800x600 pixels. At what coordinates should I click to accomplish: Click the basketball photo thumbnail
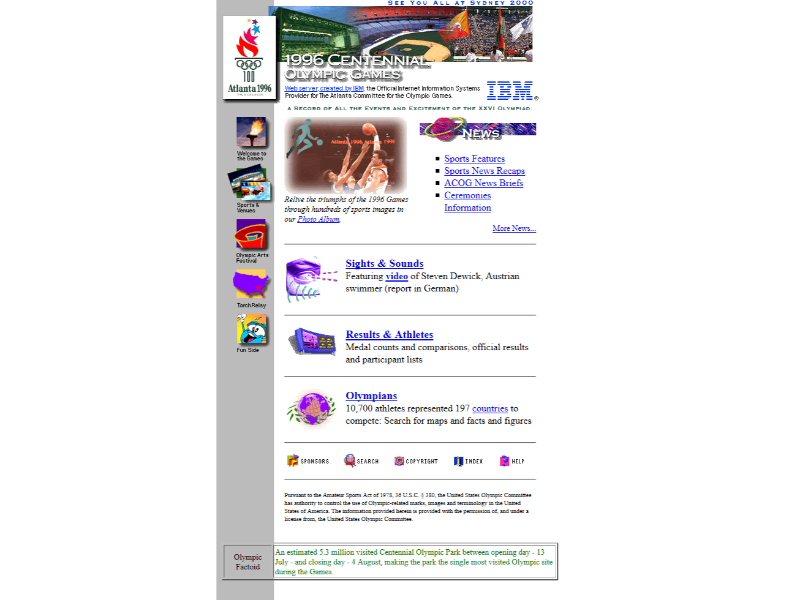[x=345, y=155]
